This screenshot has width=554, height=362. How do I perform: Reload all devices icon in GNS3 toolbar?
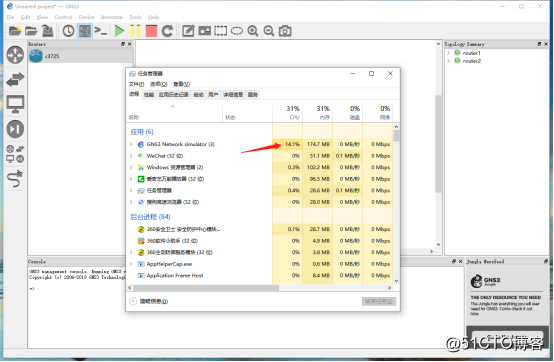(167, 31)
